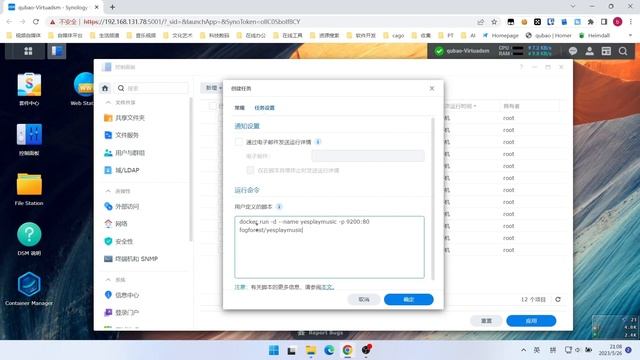This screenshot has width=640, height=360.
Task: Cancel the Create Task dialog
Action: (364, 300)
